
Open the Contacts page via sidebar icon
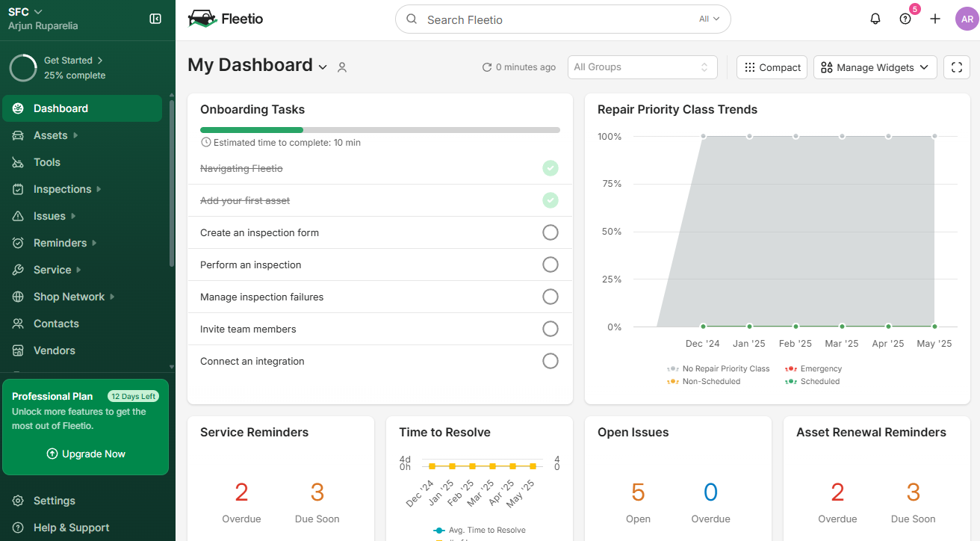click(55, 324)
